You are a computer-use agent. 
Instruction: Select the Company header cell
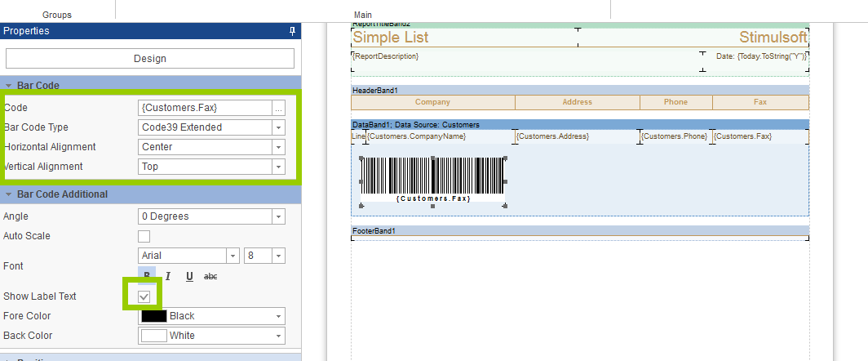tap(433, 102)
